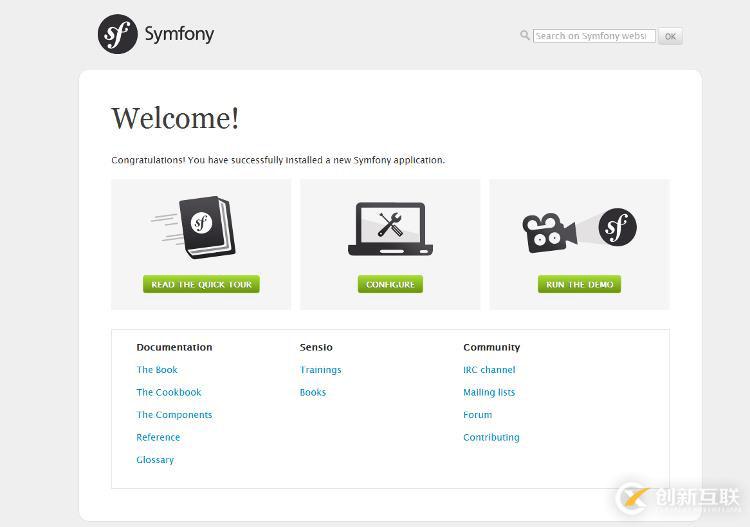Focus the Search on Symfony website field
750x527 pixels.
[594, 36]
